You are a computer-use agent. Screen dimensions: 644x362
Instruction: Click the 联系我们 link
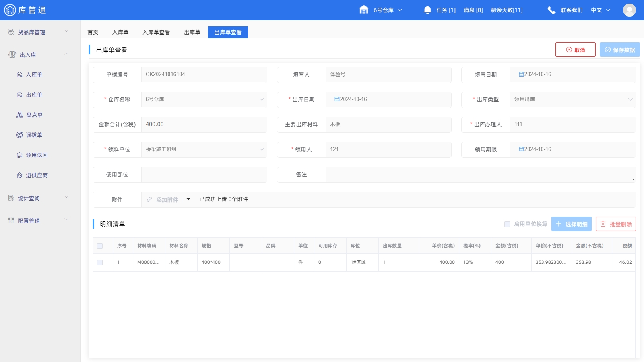coord(572,10)
